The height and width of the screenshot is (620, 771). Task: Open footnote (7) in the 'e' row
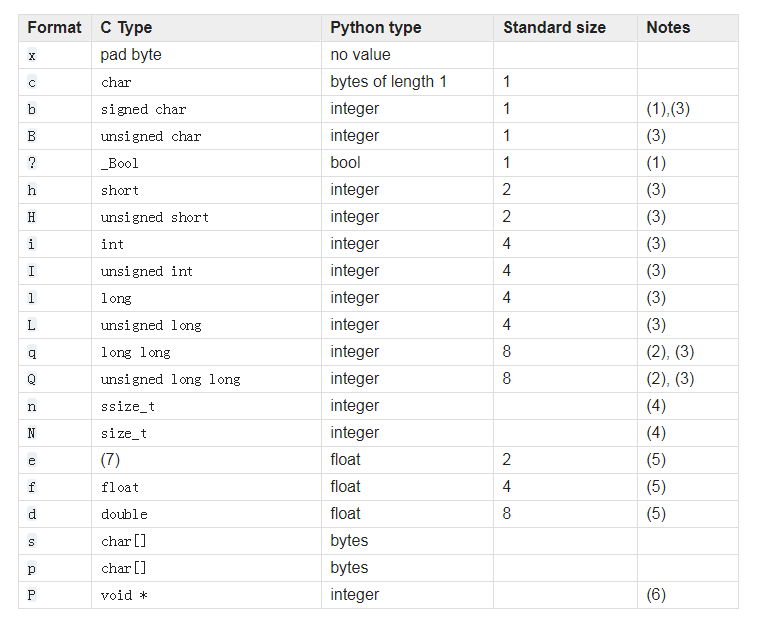pos(110,460)
